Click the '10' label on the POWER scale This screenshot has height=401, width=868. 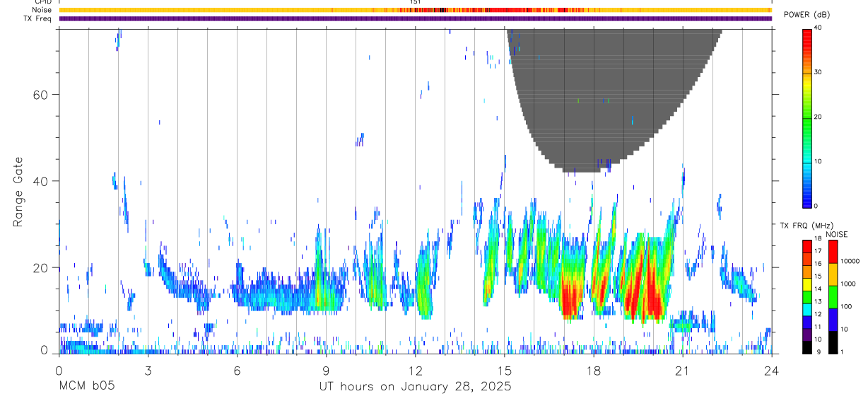pos(819,161)
